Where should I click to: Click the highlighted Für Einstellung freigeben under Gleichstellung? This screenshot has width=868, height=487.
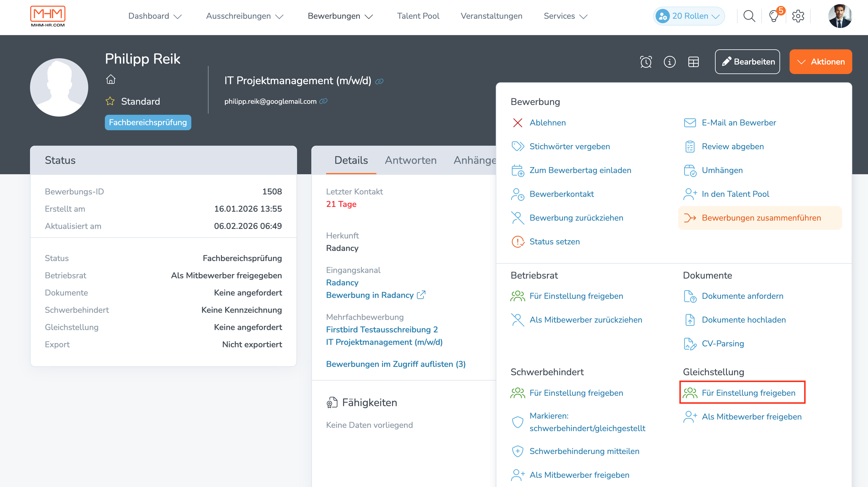coord(748,392)
